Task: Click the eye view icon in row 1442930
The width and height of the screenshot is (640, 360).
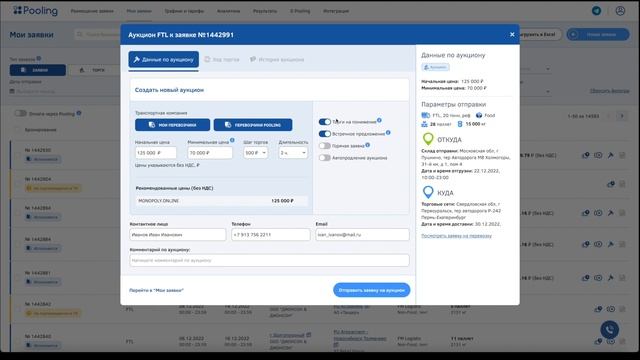Action: pos(598,155)
